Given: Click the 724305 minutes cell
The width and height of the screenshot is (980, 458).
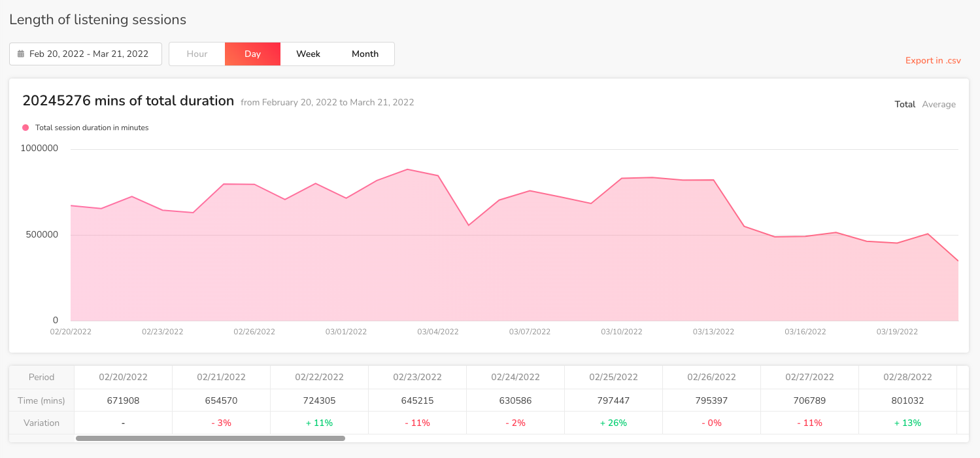Looking at the screenshot, I should (x=319, y=400).
